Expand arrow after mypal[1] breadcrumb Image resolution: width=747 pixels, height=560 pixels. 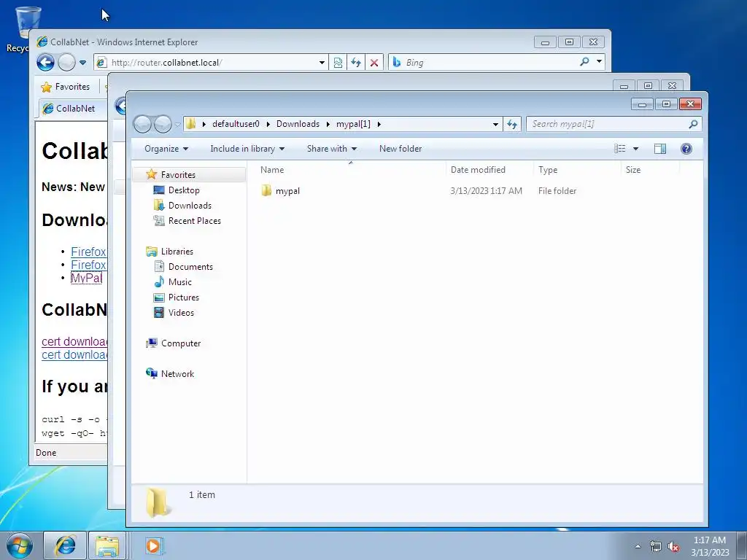[379, 124]
